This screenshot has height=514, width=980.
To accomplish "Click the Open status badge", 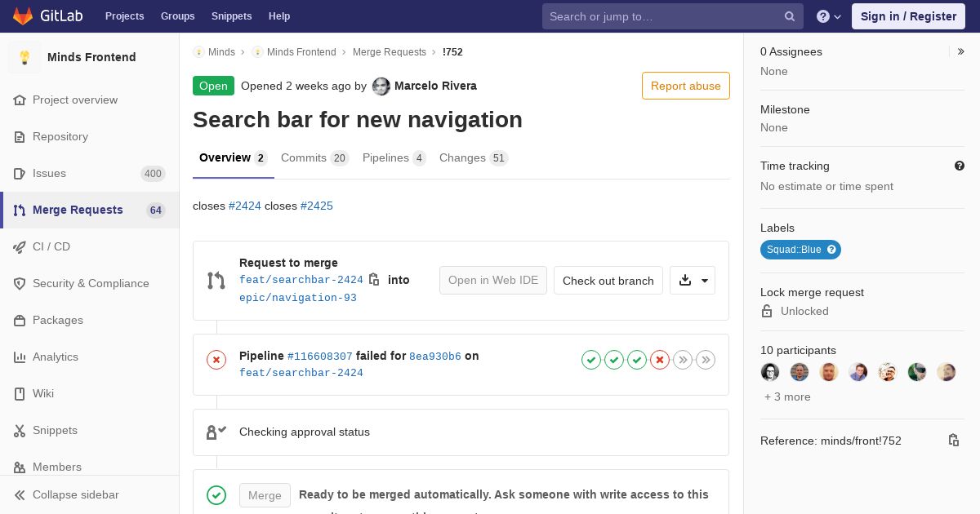I will pyautogui.click(x=213, y=86).
